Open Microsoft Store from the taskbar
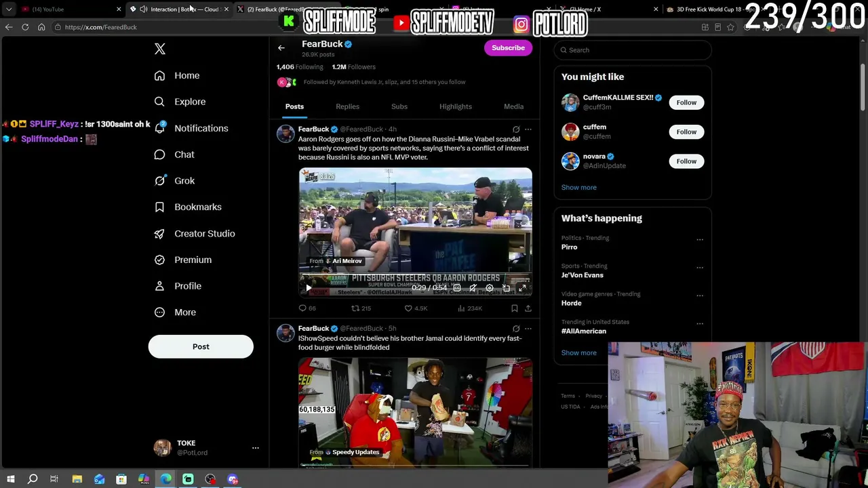This screenshot has height=488, width=868. pos(121,479)
